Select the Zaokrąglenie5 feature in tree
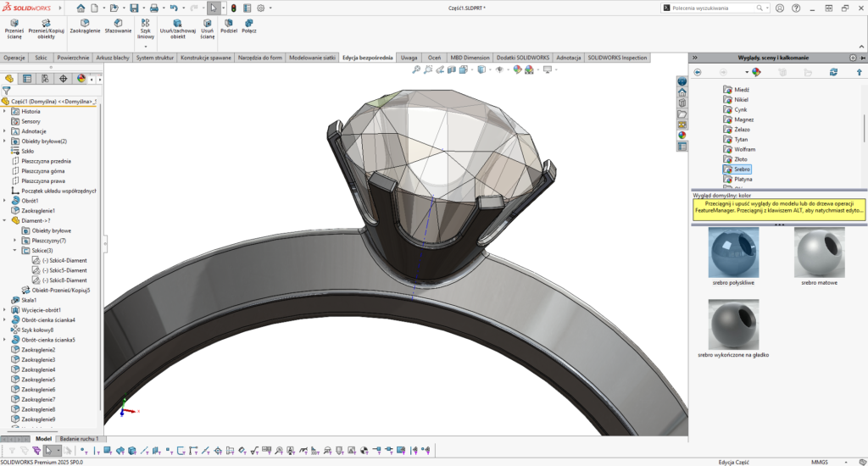 coord(38,380)
